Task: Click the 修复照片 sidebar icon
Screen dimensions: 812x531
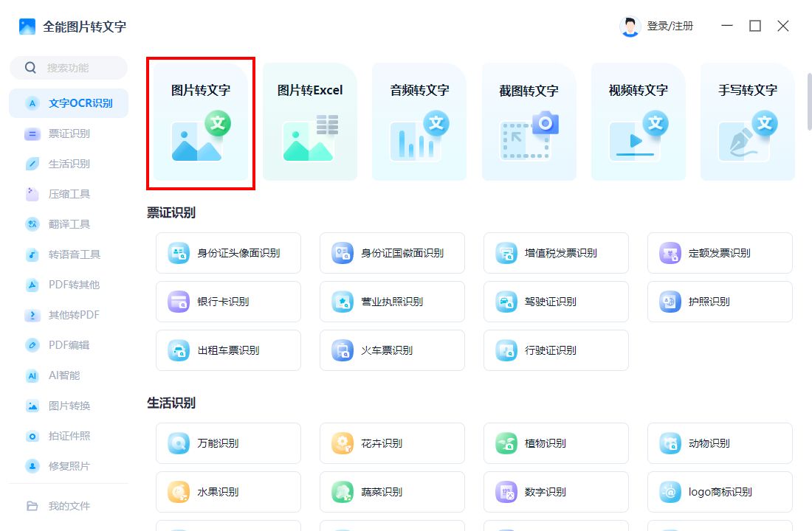Action: coord(32,466)
